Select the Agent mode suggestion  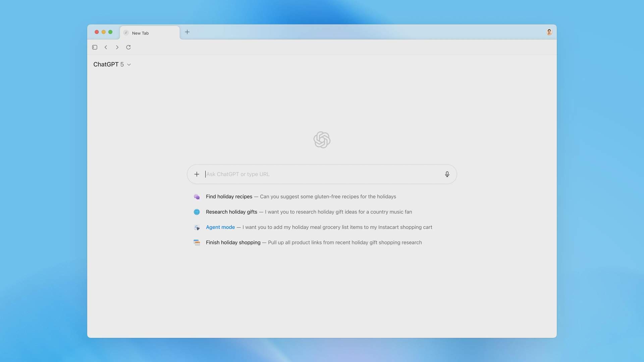pos(220,227)
